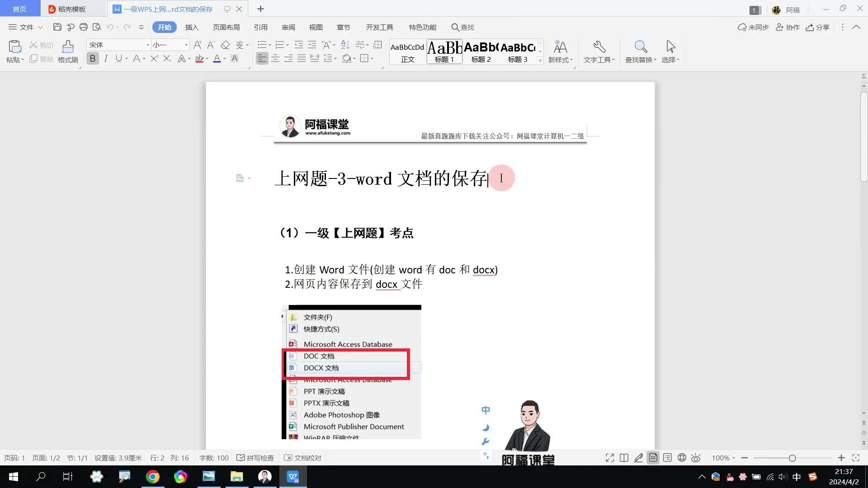868x488 pixels.
Task: Click the Save icon in quick toolbar
Action: point(57,27)
